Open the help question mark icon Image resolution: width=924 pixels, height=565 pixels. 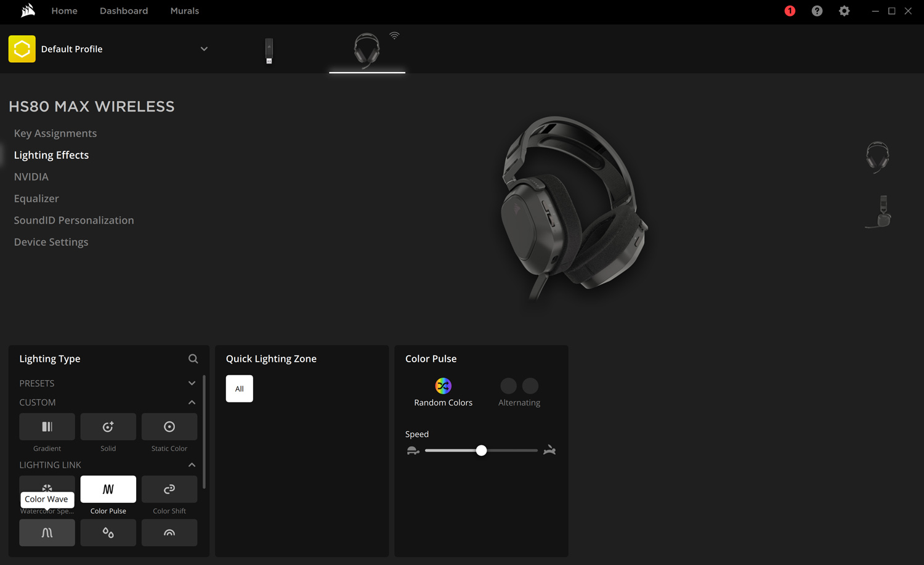(817, 11)
